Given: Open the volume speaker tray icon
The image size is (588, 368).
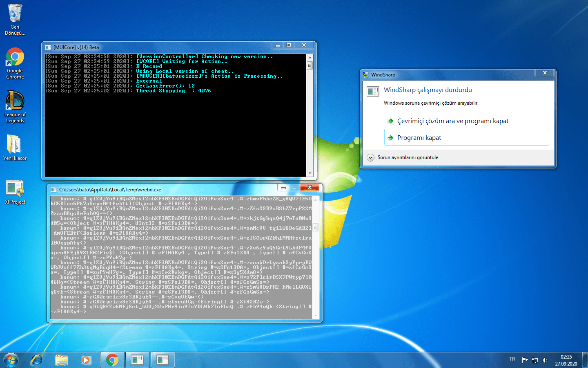Looking at the screenshot, I should click(x=545, y=360).
